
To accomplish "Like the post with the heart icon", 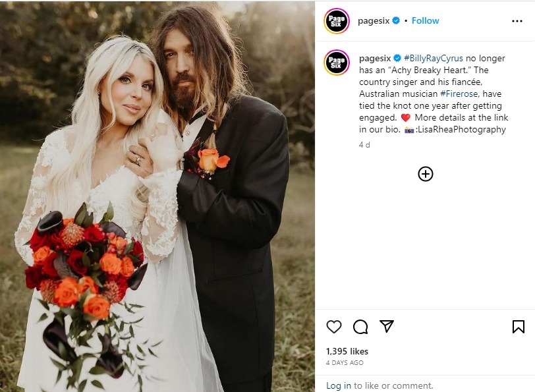I will tap(333, 327).
